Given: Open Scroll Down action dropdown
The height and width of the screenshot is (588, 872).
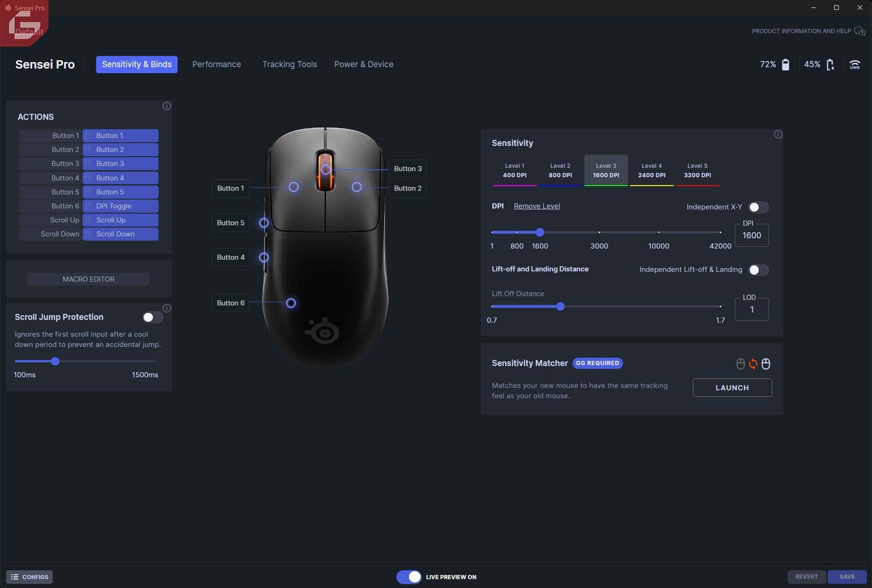Looking at the screenshot, I should pyautogui.click(x=120, y=234).
